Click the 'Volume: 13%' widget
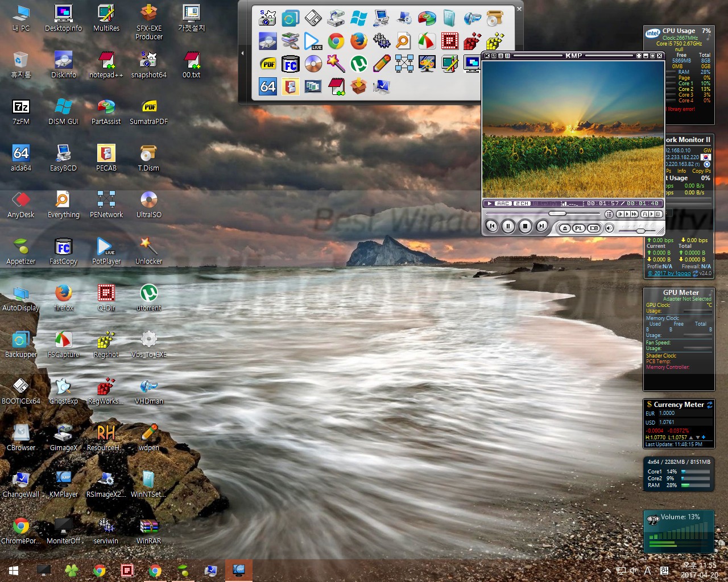This screenshot has width=728, height=582. [x=679, y=531]
